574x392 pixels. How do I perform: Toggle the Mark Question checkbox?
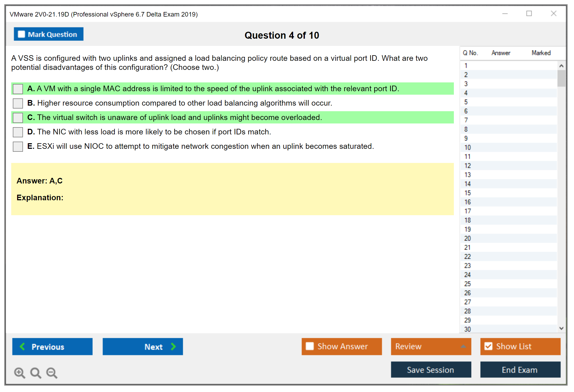(21, 34)
